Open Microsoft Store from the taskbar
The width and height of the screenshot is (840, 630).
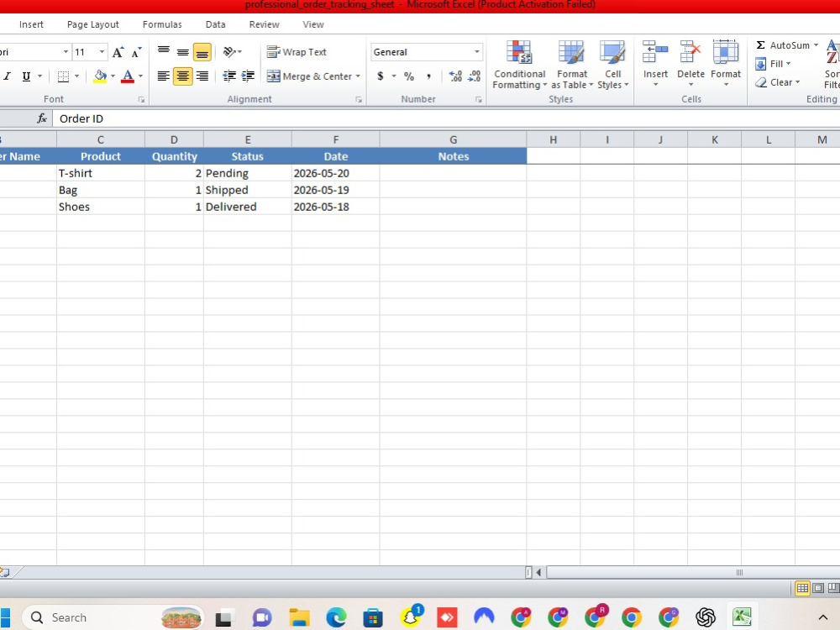[x=373, y=617]
